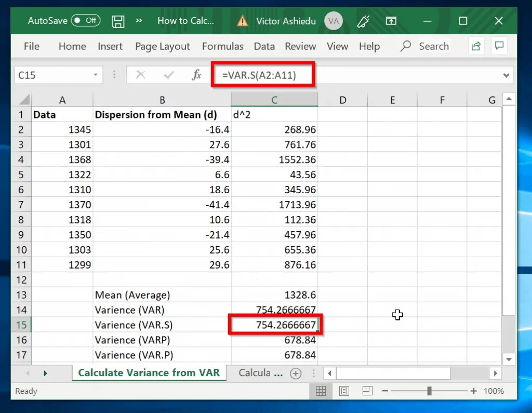Click the zoom slider handle

coord(429,391)
